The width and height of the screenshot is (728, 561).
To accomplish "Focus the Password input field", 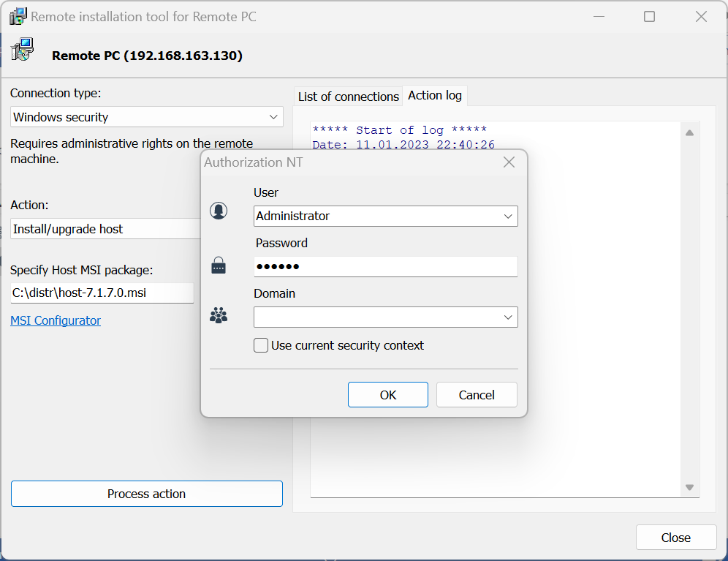I will coord(385,267).
